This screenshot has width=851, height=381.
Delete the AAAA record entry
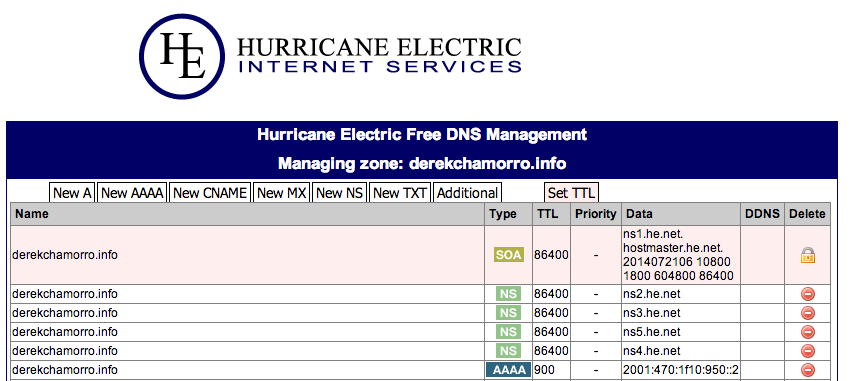[808, 370]
